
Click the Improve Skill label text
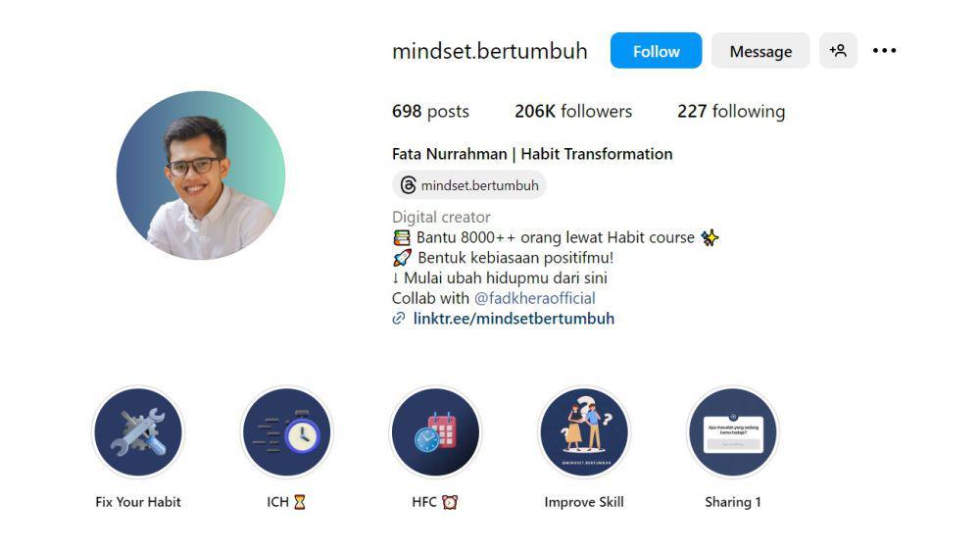click(584, 501)
